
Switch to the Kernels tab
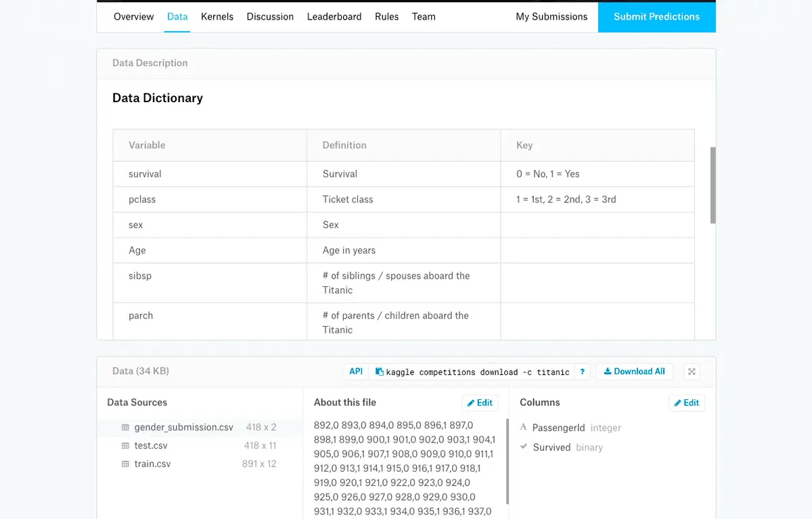pyautogui.click(x=217, y=16)
